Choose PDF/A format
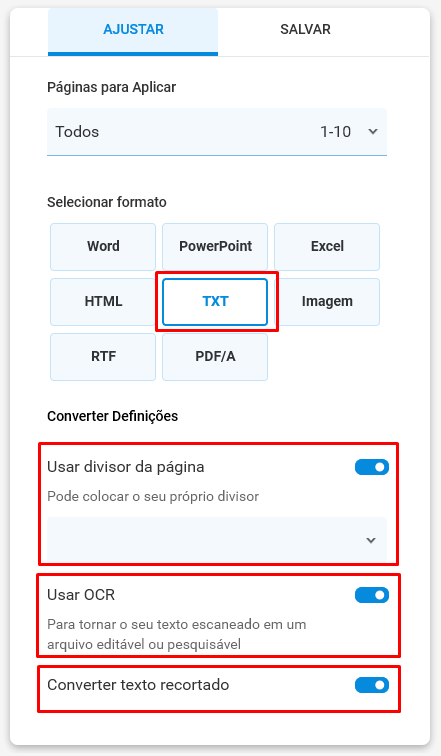The width and height of the screenshot is (441, 756). point(215,357)
